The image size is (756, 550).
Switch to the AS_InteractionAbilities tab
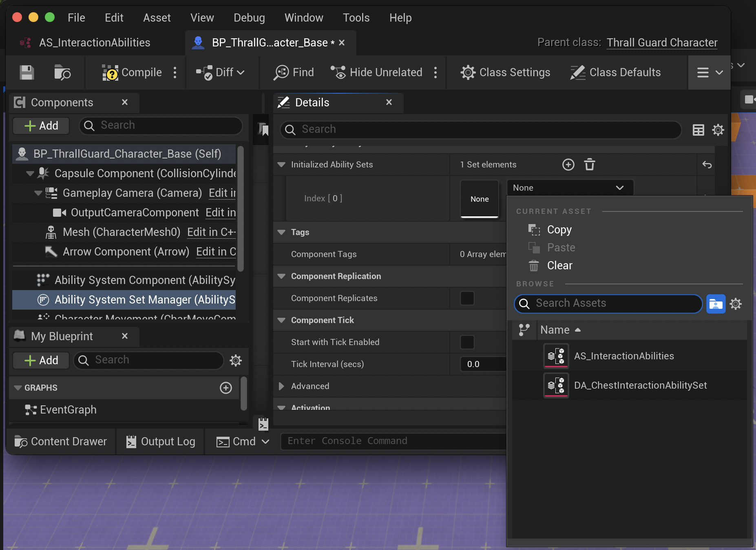[95, 42]
